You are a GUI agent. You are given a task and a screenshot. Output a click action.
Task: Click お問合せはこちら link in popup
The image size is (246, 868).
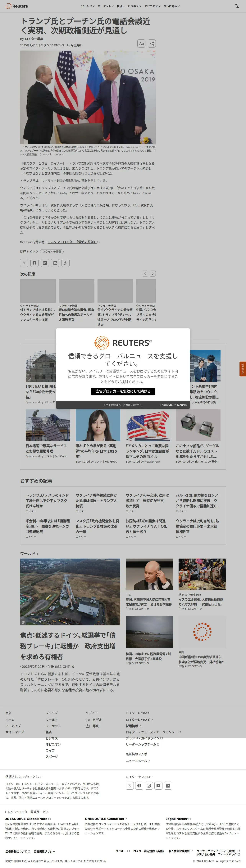[132, 405]
